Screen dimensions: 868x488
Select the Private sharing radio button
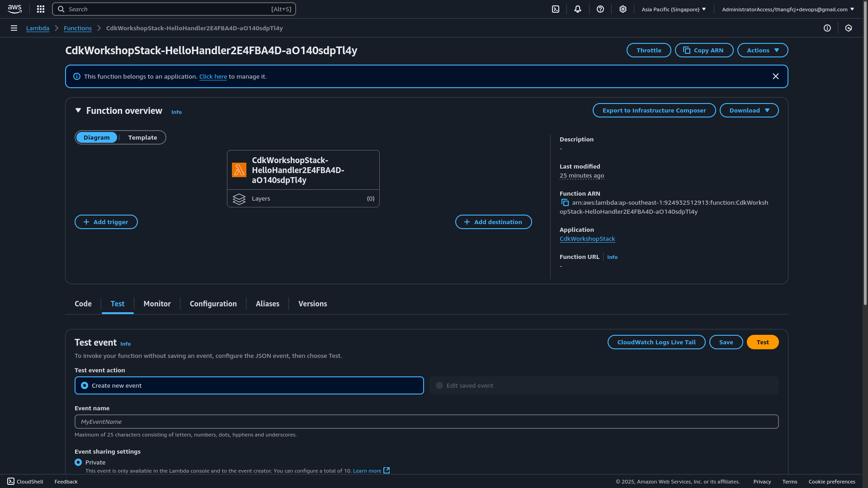(78, 462)
